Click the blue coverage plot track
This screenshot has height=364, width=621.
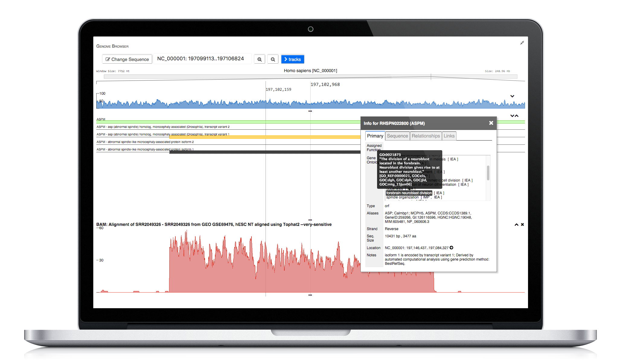(310, 103)
